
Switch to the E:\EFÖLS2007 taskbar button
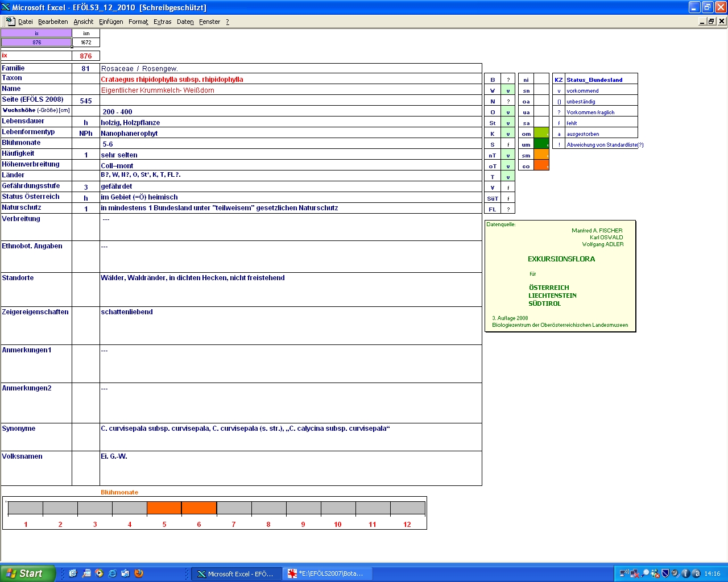328,573
